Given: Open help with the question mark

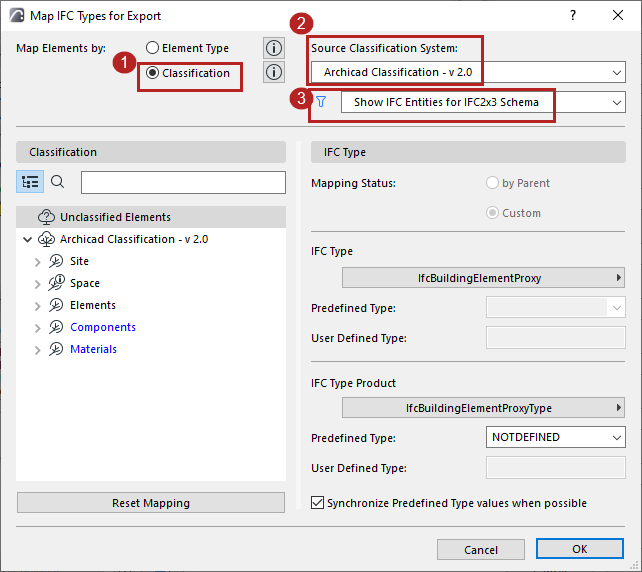Looking at the screenshot, I should click(x=573, y=16).
